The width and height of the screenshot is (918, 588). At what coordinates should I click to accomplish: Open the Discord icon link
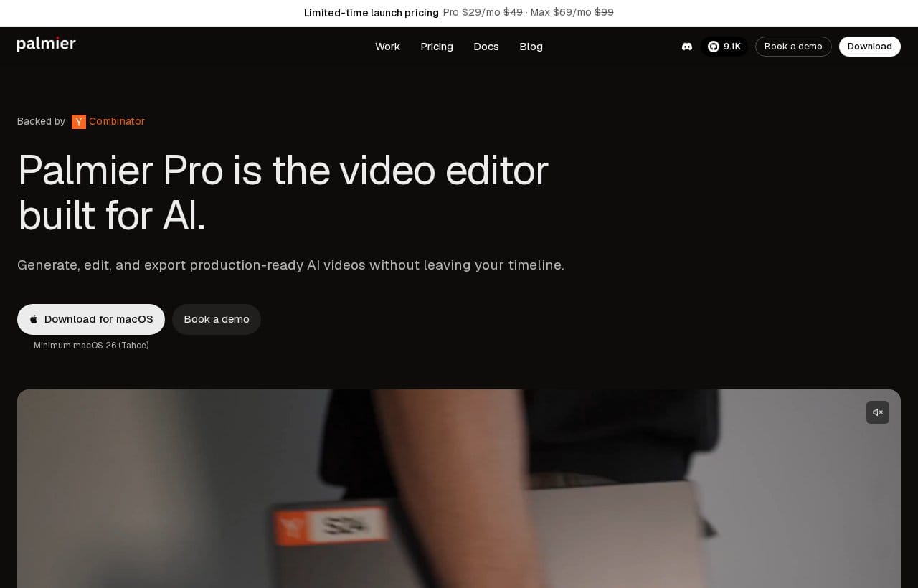click(x=687, y=47)
